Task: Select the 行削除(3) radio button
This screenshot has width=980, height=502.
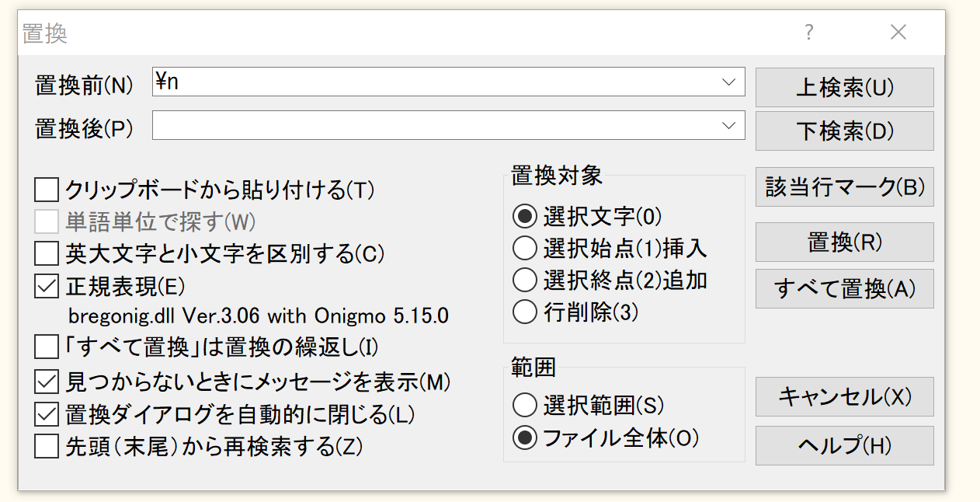Action: [x=526, y=312]
